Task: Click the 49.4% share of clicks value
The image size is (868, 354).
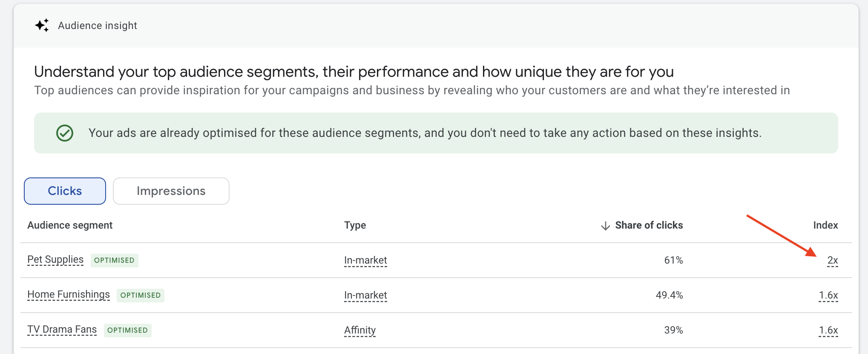Action: pos(669,295)
